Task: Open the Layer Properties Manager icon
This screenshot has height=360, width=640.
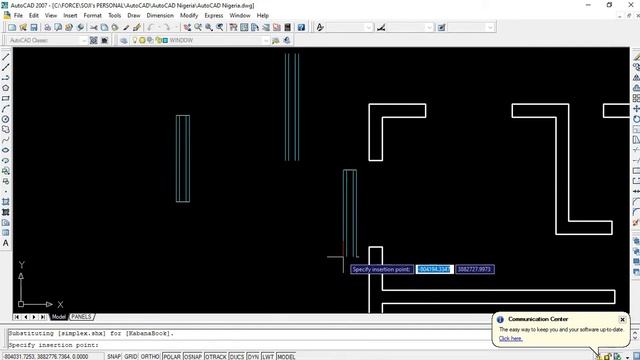Action: [124, 40]
